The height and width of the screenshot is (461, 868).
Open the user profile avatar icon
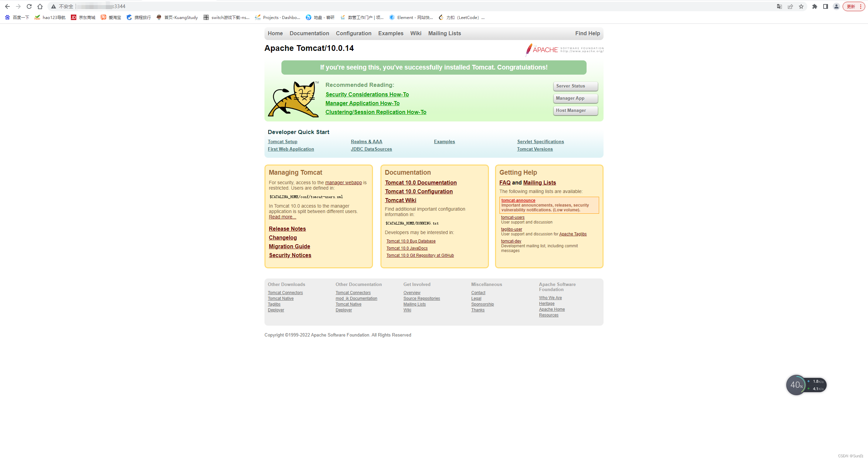click(836, 6)
